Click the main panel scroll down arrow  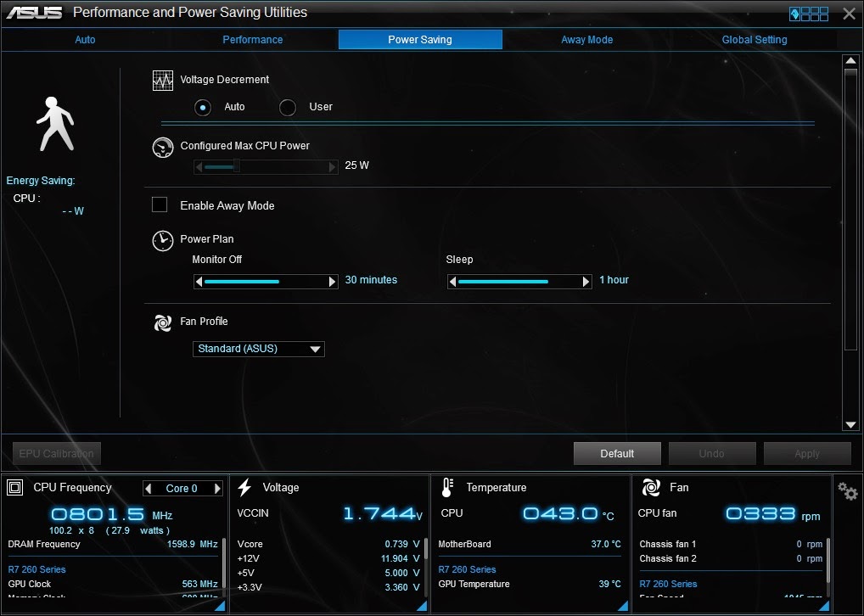point(850,424)
